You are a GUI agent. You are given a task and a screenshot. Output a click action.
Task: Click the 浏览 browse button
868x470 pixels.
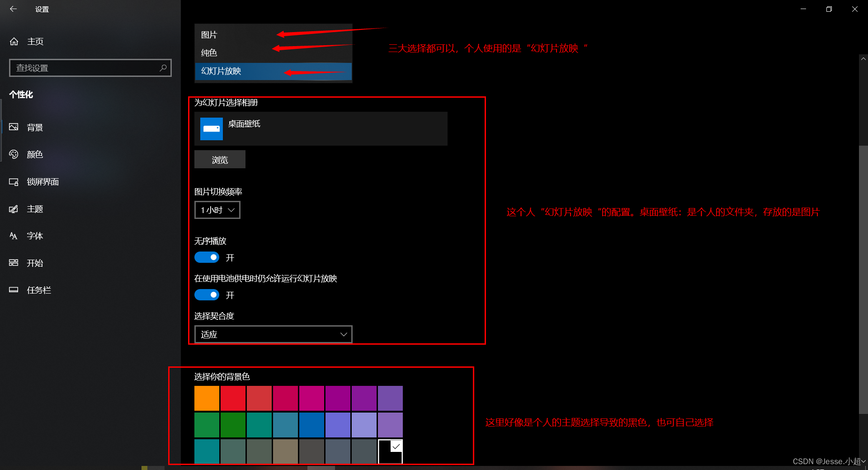coord(220,159)
